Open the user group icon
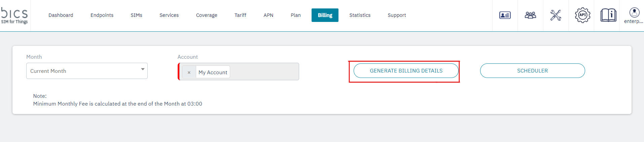The width and height of the screenshot is (644, 142). 530,15
